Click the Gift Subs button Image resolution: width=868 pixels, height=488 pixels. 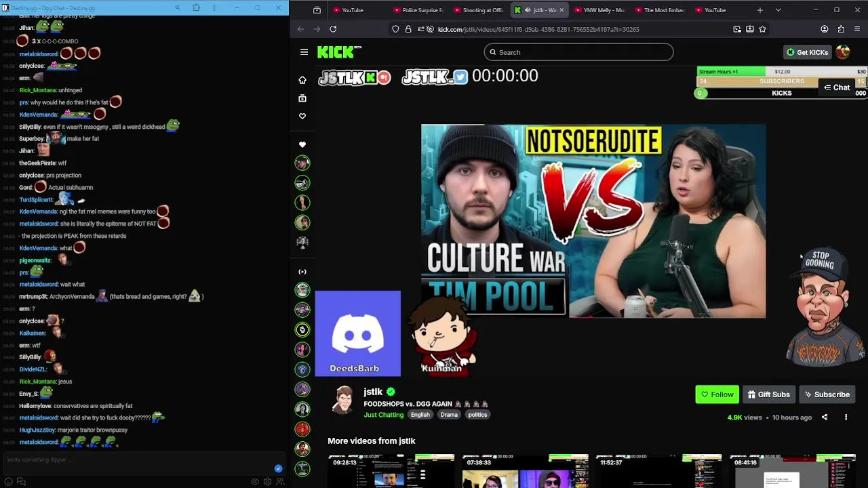pyautogui.click(x=768, y=394)
